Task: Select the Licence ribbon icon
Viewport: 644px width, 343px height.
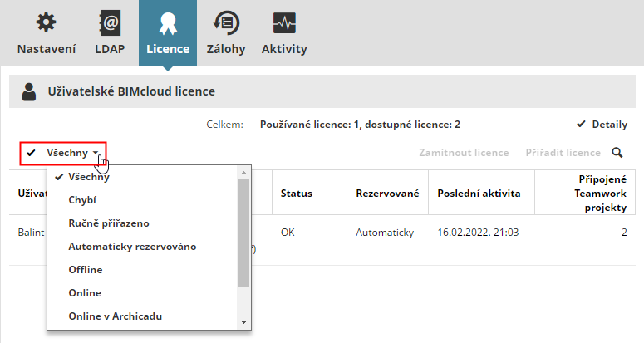Action: [168, 23]
